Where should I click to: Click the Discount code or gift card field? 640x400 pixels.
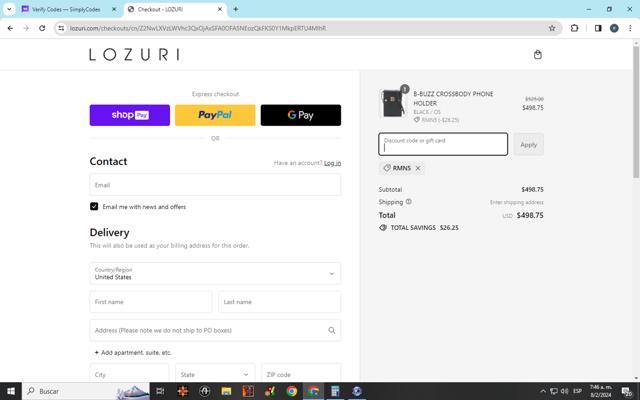[x=443, y=144]
